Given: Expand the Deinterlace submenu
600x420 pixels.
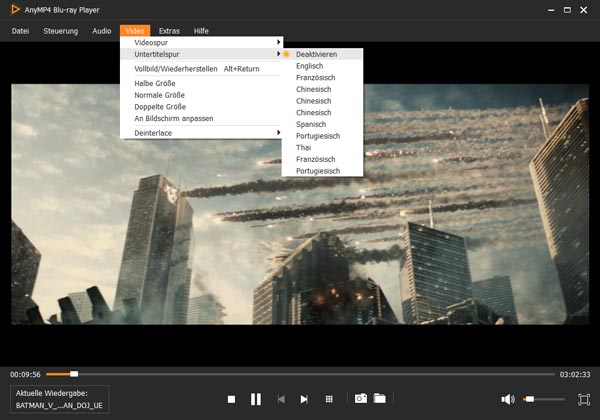Looking at the screenshot, I should pyautogui.click(x=201, y=133).
